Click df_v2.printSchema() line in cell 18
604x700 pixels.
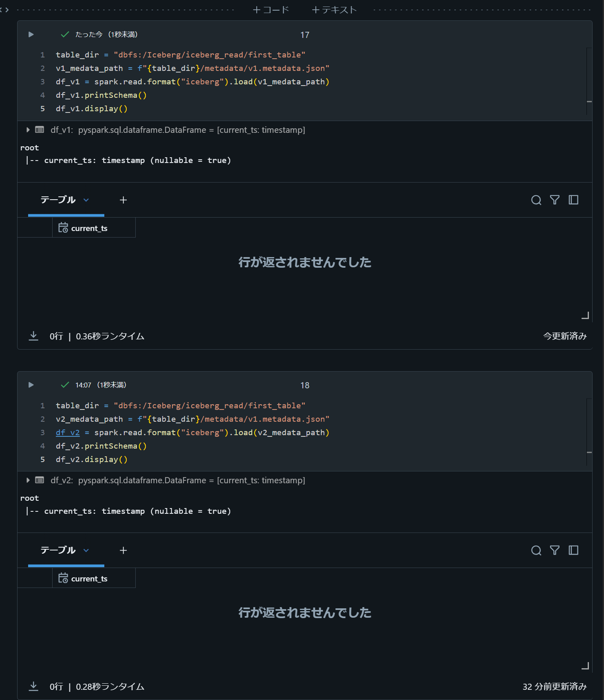point(101,446)
